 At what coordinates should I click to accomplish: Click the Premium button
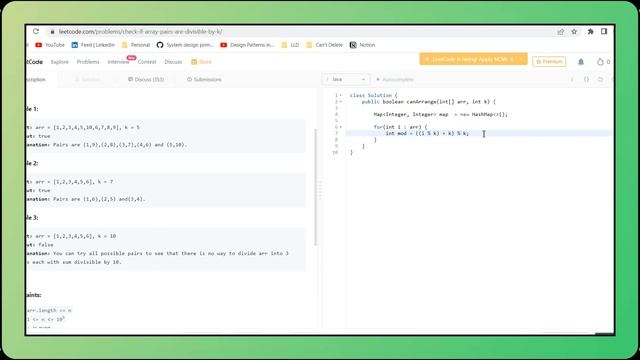pos(549,62)
